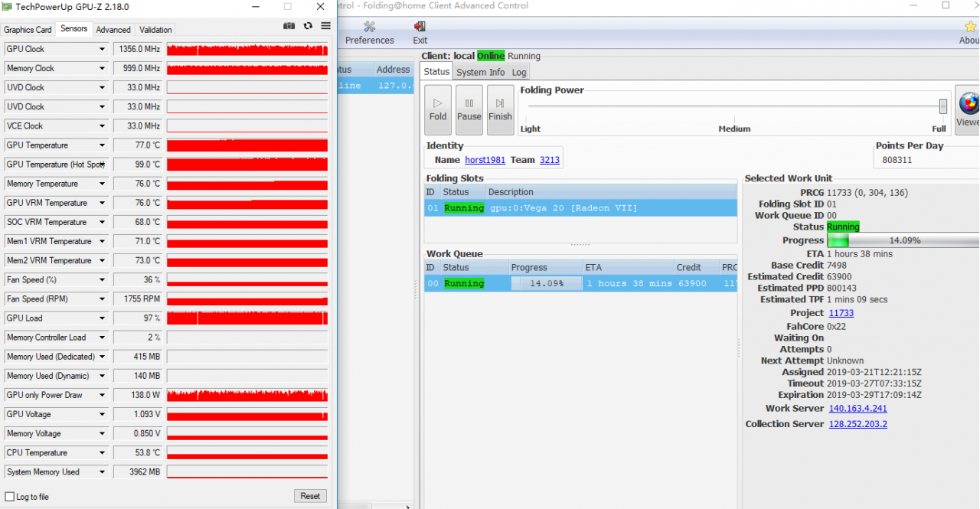Click the Selected Work Unit progress bar
Image resolution: width=980 pixels, height=509 pixels.
pos(903,240)
